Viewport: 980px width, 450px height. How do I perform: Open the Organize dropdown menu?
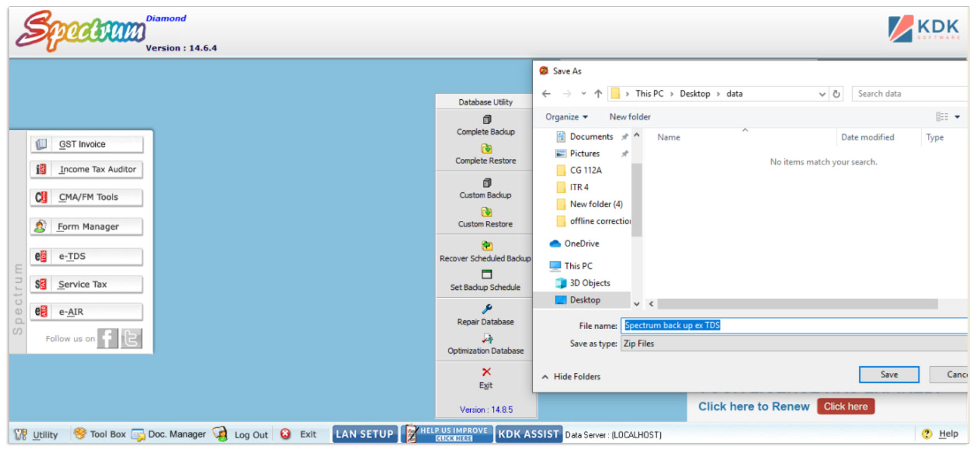coord(566,117)
